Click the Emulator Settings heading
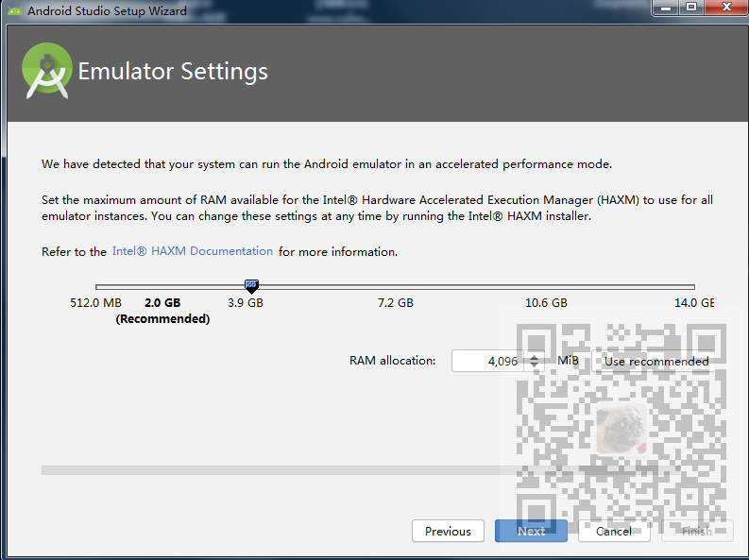 point(173,71)
